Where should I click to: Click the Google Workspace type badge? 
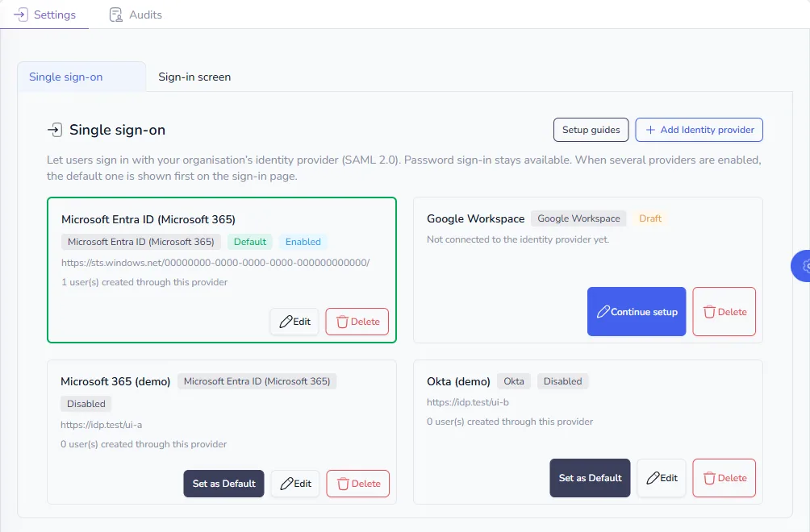578,218
